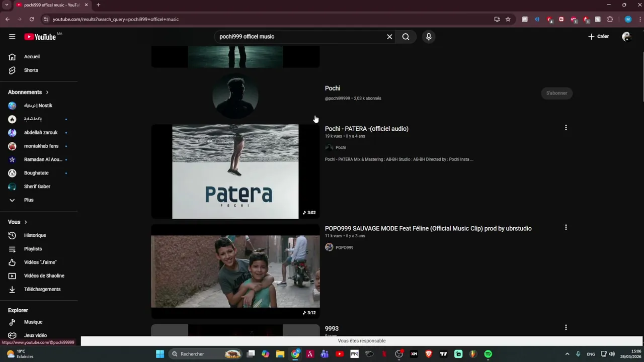This screenshot has height=362, width=644.
Task: Click the Créer button
Action: [x=598, y=37]
